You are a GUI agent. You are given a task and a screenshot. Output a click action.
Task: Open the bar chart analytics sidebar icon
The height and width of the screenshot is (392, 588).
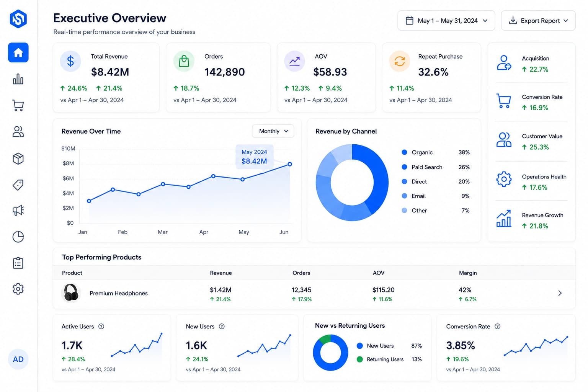pyautogui.click(x=18, y=79)
